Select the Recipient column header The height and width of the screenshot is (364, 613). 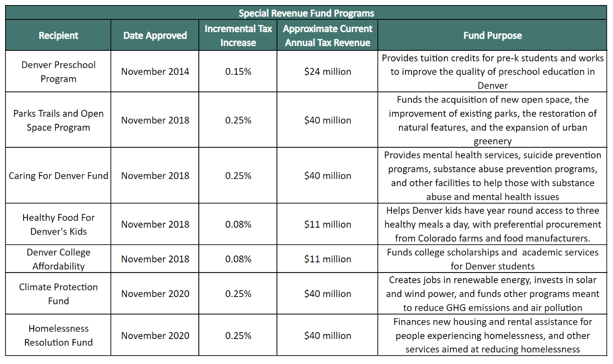pos(58,36)
